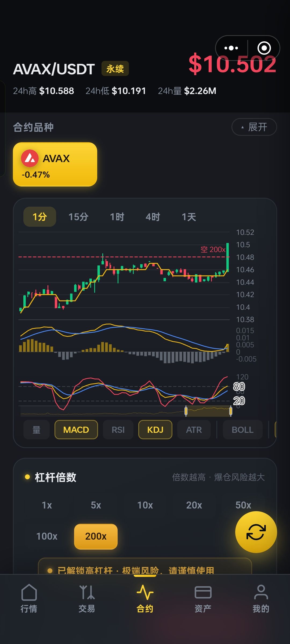Screen dimensions: 290x644
Task: Toggle the MACD indicator
Action: (x=76, y=430)
